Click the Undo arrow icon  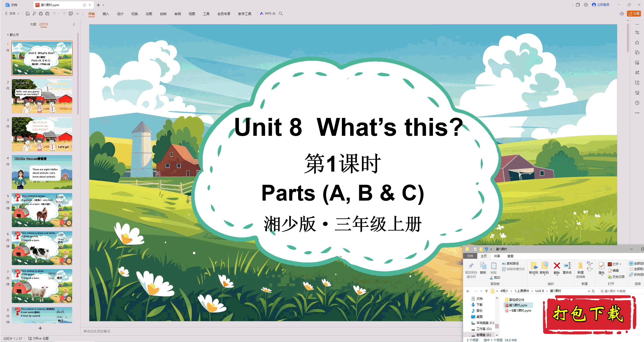coord(54,14)
